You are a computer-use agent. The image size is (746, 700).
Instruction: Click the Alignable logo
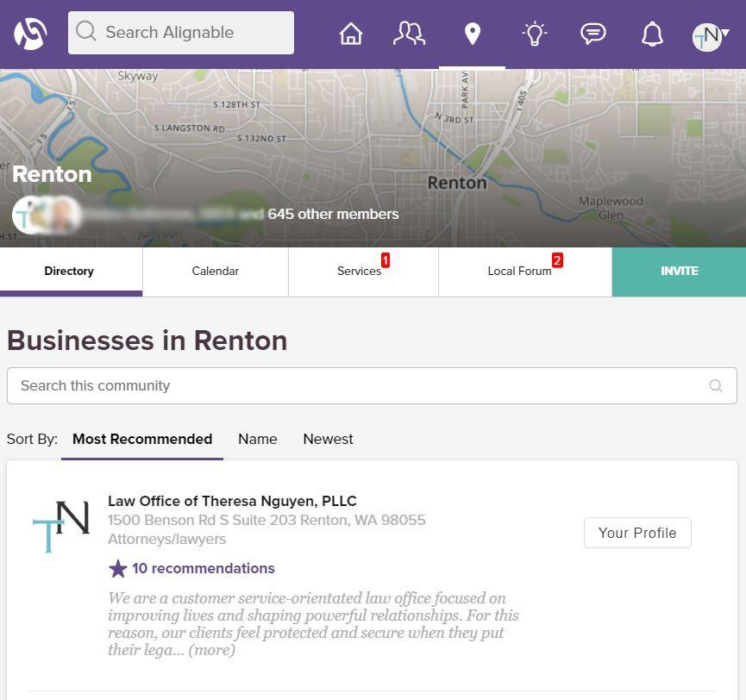point(30,34)
